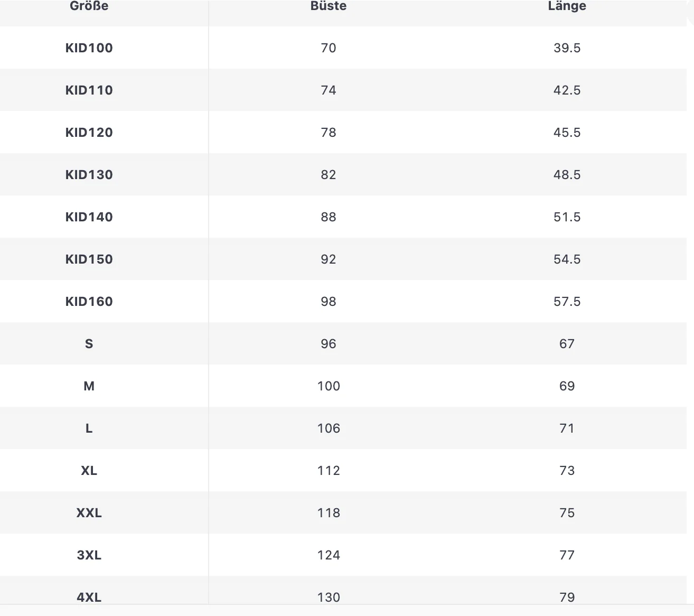The width and height of the screenshot is (694, 616).
Task: Click the Büste column header
Action: tap(329, 6)
